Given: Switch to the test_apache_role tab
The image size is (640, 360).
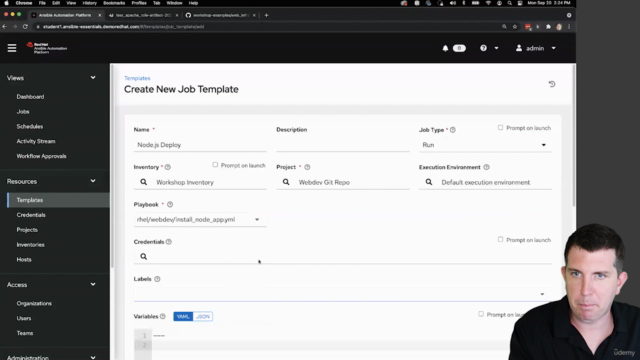Looking at the screenshot, I should tap(143, 15).
